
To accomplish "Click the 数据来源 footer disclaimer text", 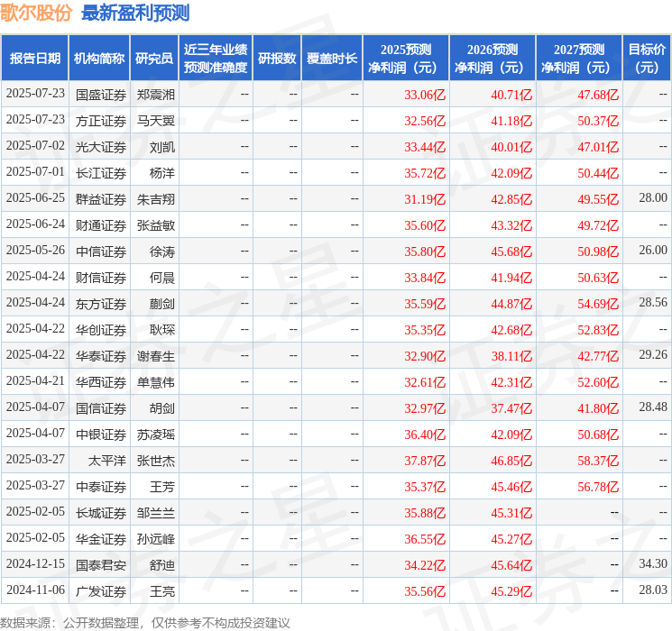I will [x=145, y=622].
